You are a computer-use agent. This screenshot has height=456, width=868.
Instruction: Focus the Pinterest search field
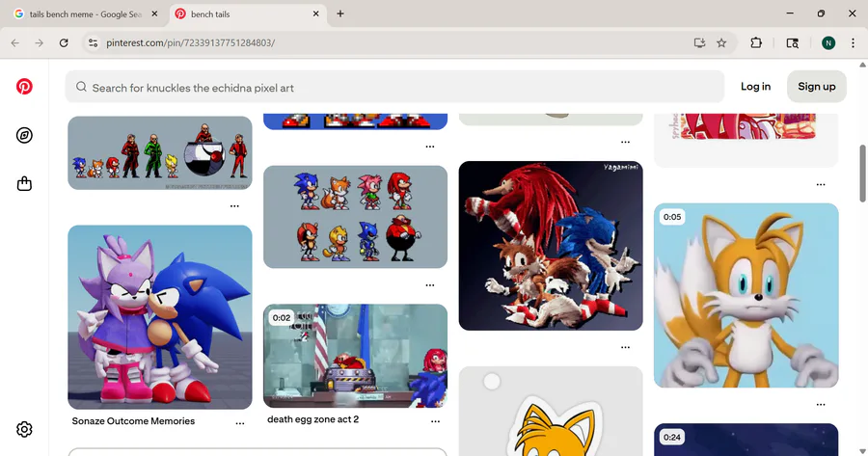click(394, 87)
